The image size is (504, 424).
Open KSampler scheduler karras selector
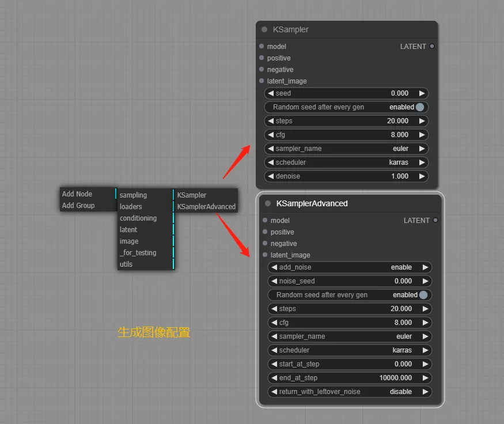[346, 162]
